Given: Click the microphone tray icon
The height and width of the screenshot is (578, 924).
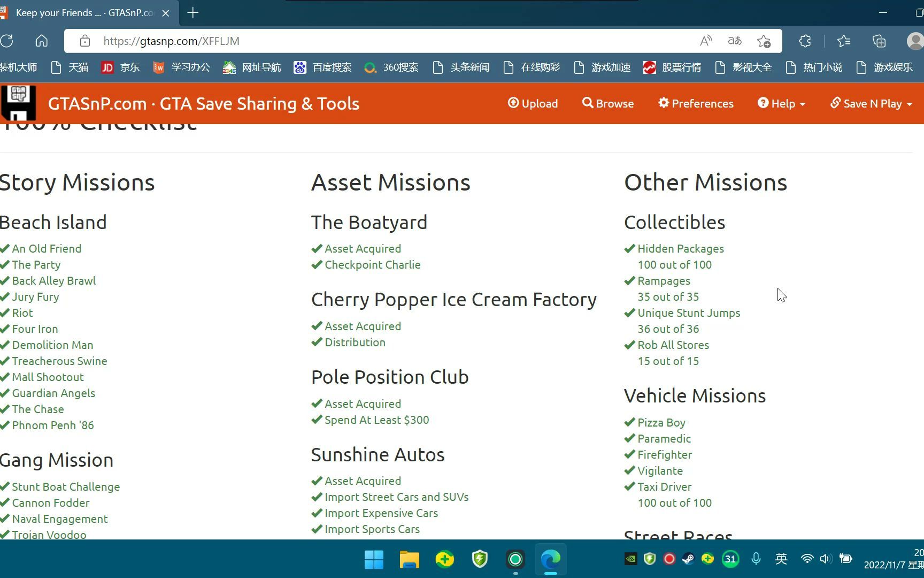Looking at the screenshot, I should click(756, 559).
